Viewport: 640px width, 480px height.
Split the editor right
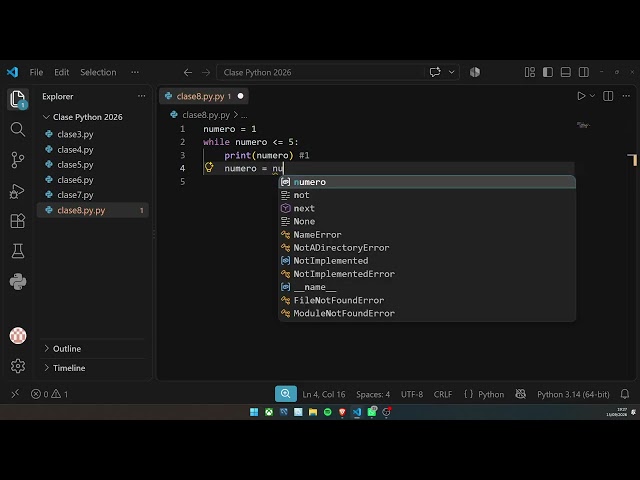[608, 96]
